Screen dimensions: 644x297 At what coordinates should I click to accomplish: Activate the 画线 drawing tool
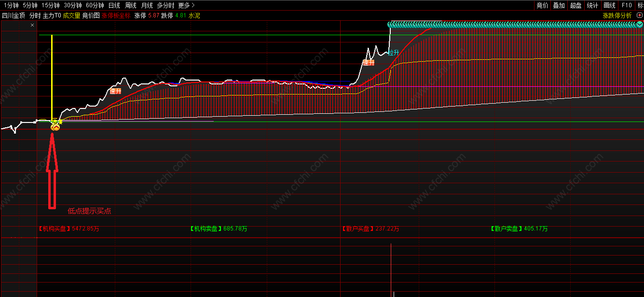click(x=610, y=5)
